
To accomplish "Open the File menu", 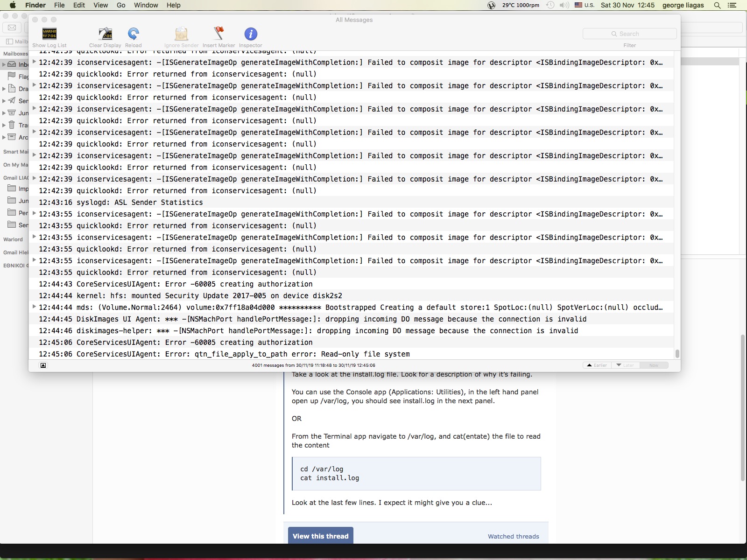I will [x=59, y=5].
